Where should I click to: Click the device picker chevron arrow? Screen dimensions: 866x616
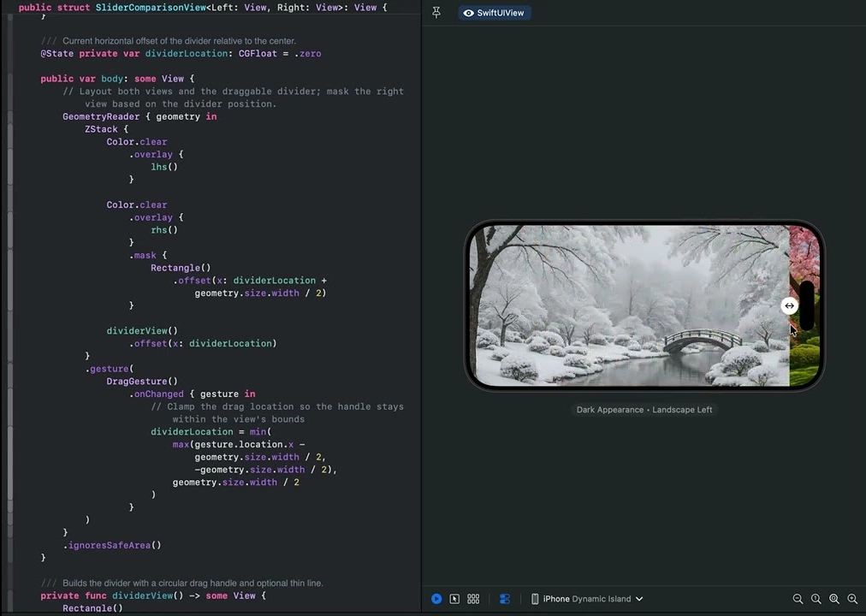click(639, 599)
